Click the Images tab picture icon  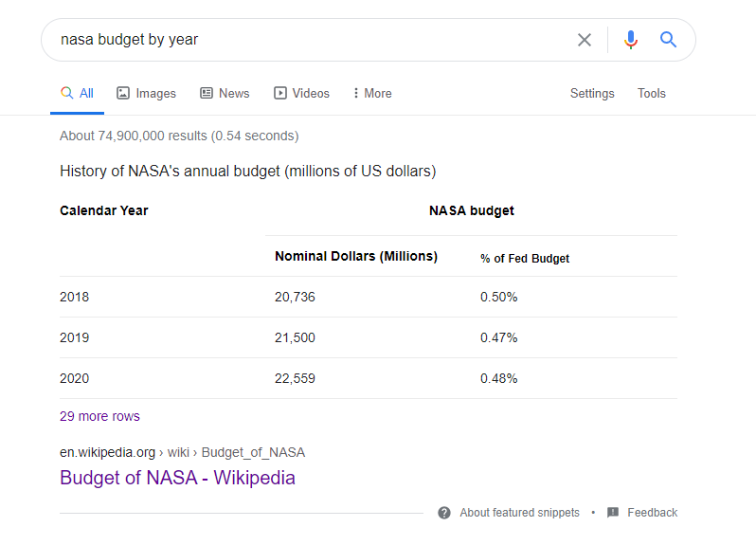[123, 93]
